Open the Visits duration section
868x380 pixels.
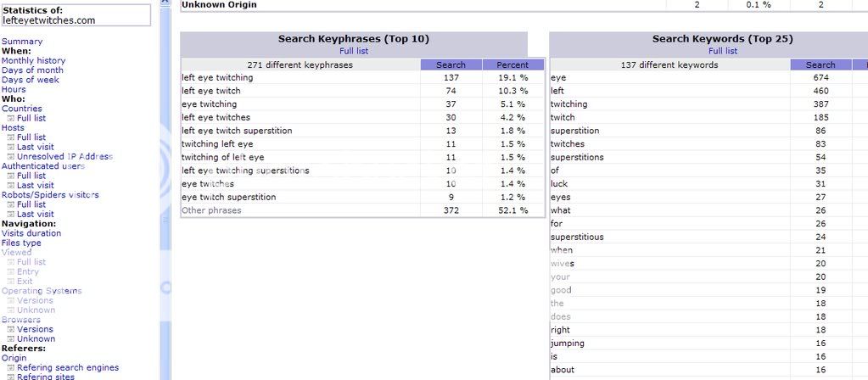[x=31, y=233]
